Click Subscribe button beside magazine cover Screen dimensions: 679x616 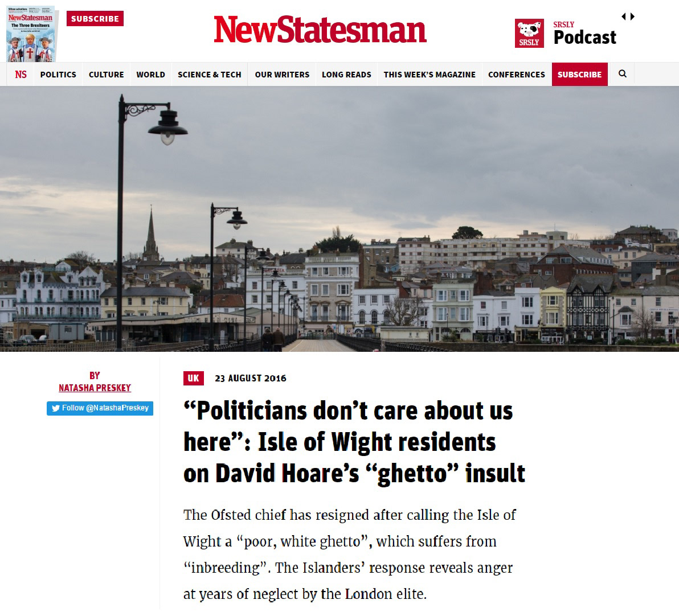pos(95,19)
